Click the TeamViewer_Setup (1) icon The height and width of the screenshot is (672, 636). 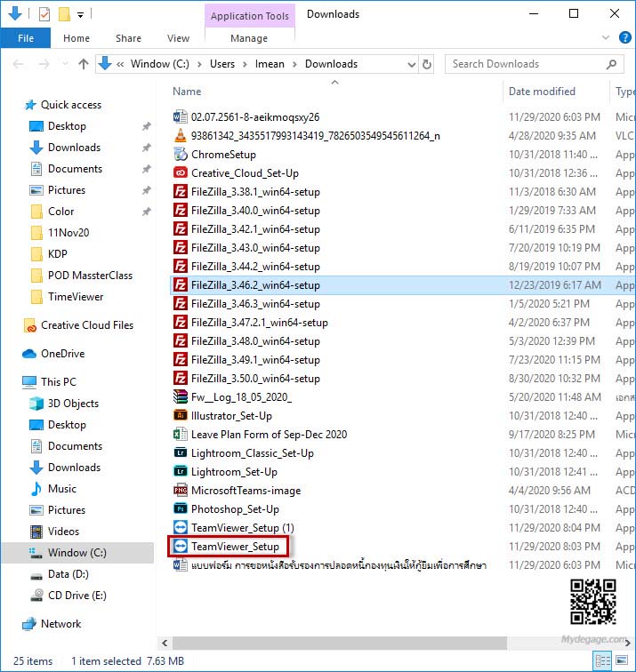180,528
